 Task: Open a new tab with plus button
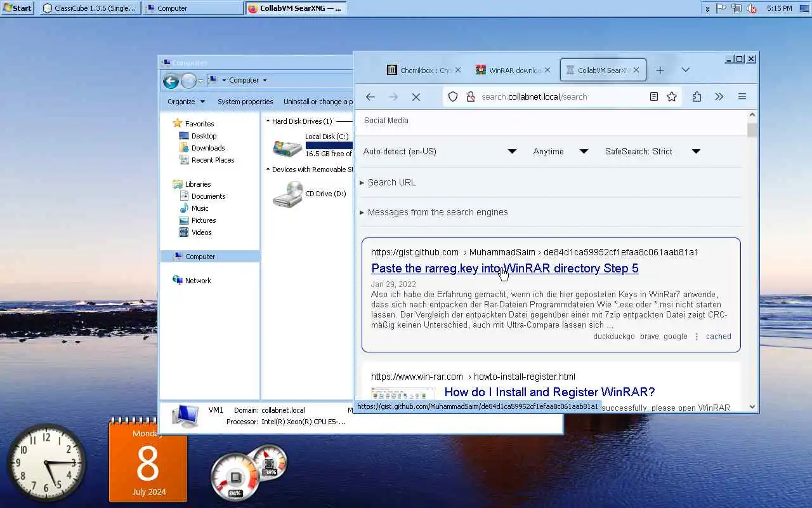[x=660, y=70]
